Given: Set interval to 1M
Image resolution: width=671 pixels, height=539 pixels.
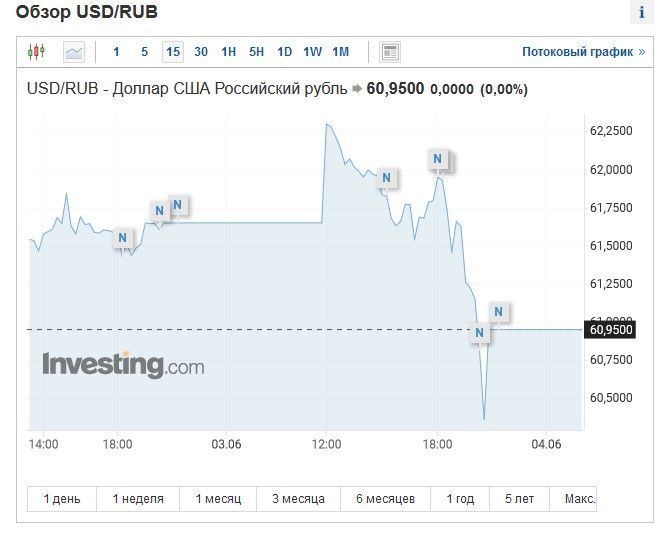Looking at the screenshot, I should (x=341, y=52).
